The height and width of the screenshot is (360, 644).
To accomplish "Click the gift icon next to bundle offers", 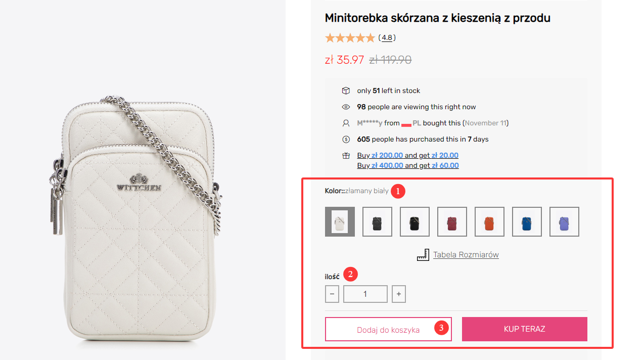I will coord(346,156).
